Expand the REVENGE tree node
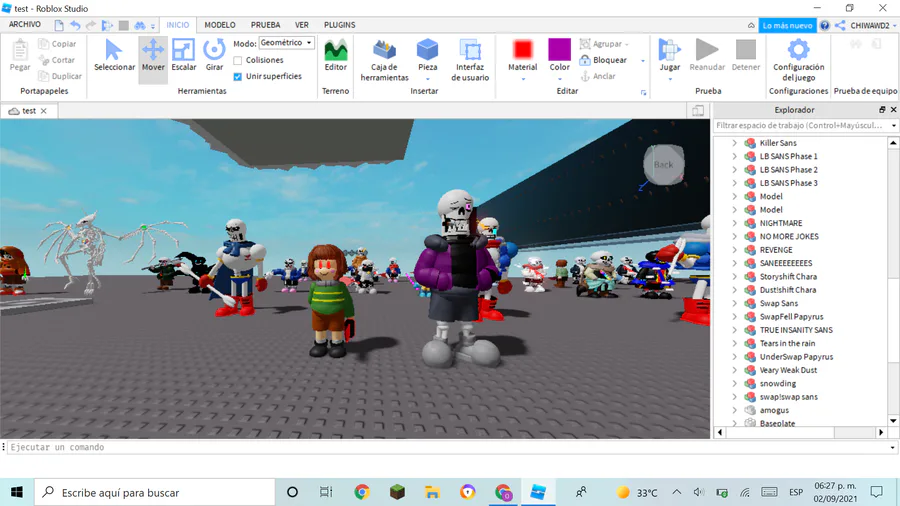 click(735, 250)
